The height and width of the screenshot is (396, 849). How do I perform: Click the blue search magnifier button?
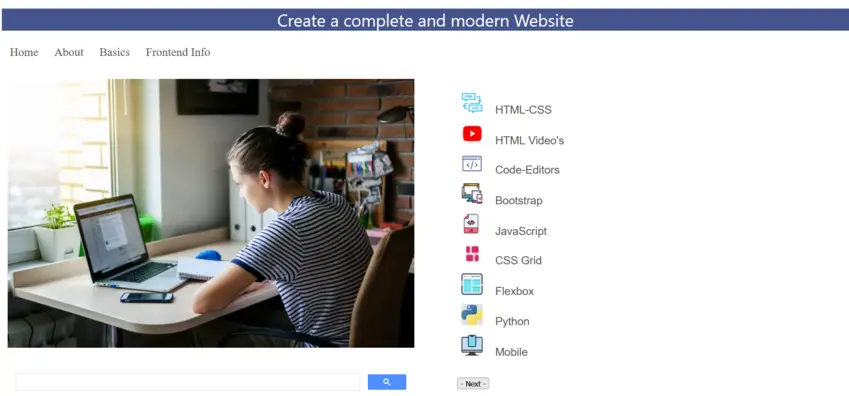click(387, 382)
